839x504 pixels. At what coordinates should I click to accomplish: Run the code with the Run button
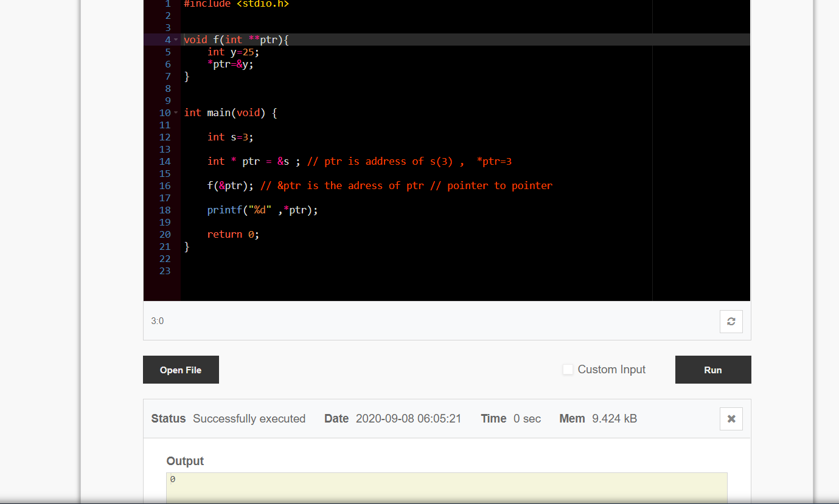[x=713, y=370]
